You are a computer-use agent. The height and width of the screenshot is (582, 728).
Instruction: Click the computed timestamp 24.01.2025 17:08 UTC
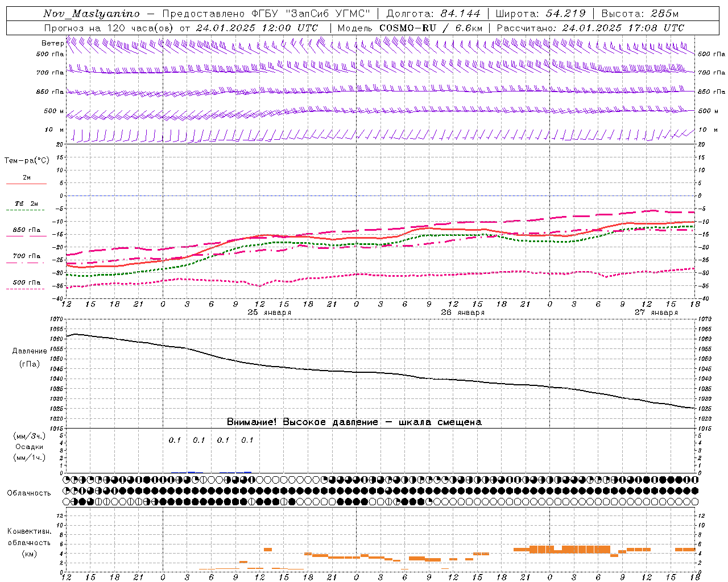[x=623, y=28]
